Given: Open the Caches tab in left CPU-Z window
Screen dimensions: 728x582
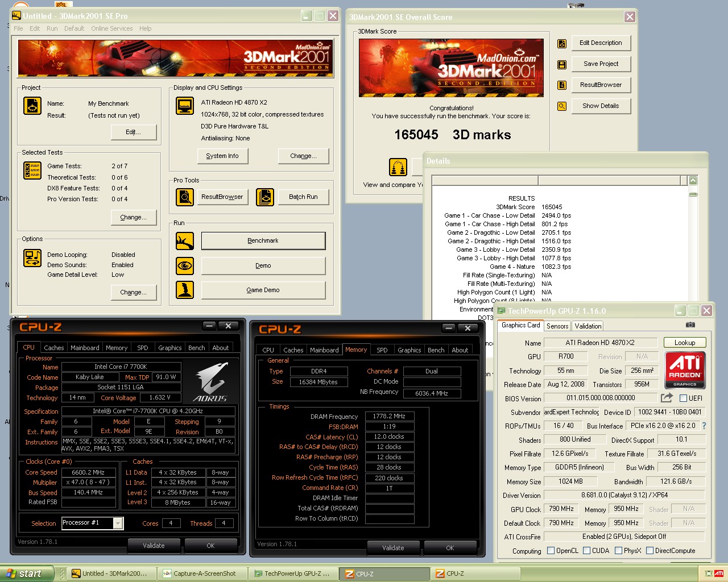Looking at the screenshot, I should tap(54, 348).
